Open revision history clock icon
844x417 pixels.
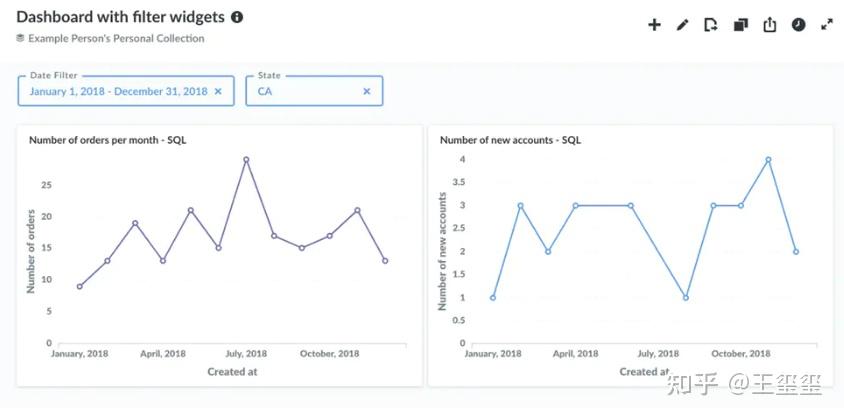[798, 25]
